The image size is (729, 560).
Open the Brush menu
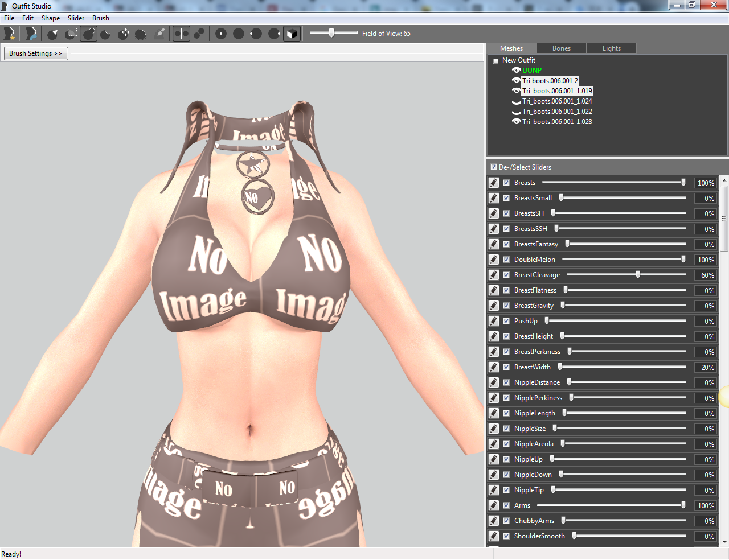point(101,18)
